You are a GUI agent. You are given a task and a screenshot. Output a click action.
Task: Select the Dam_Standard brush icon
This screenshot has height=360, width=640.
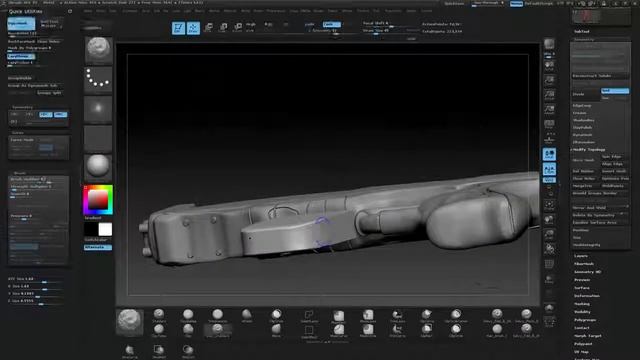pos(218,330)
